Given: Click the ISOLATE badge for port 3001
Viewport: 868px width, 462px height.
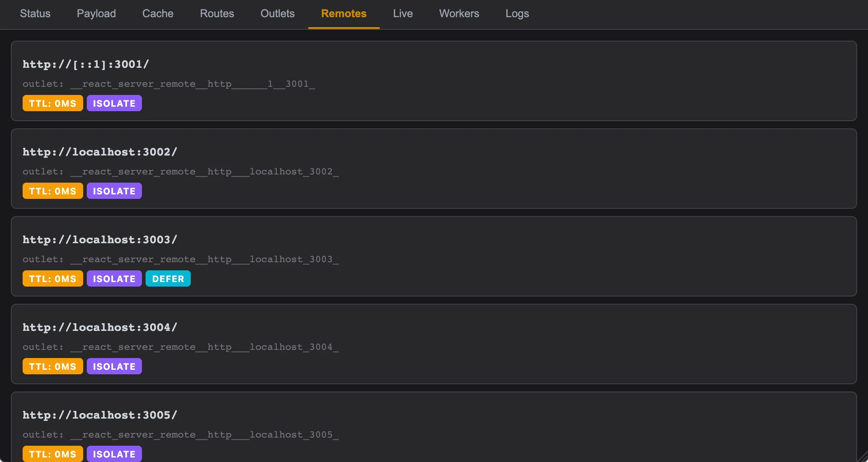Looking at the screenshot, I should [114, 104].
